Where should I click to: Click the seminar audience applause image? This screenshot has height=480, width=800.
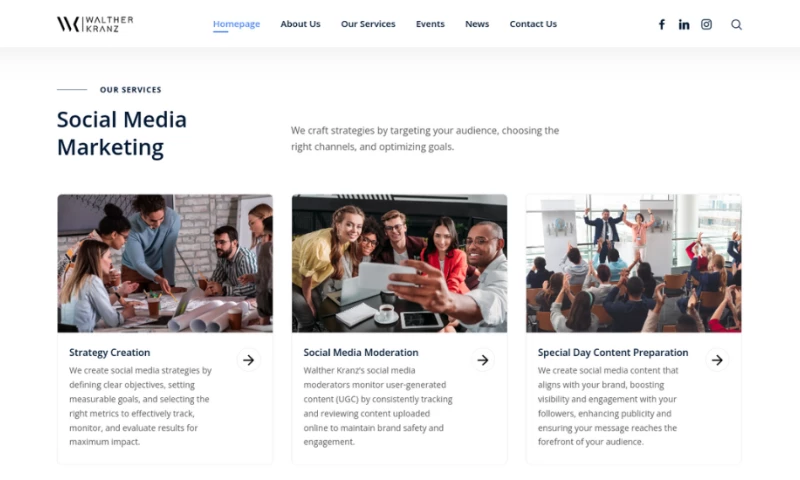pos(634,263)
